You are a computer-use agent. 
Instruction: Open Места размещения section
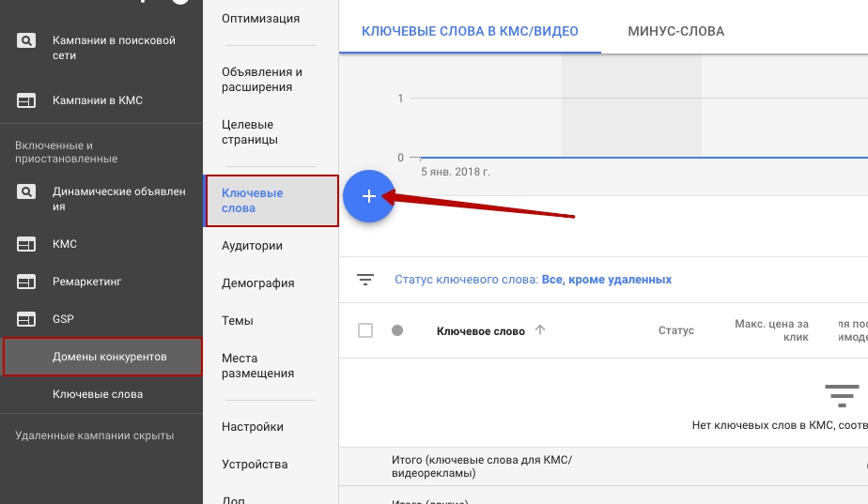pyautogui.click(x=258, y=365)
